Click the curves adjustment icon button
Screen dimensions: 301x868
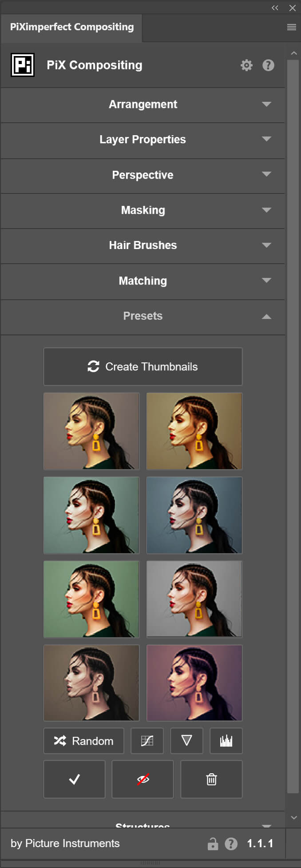147,740
